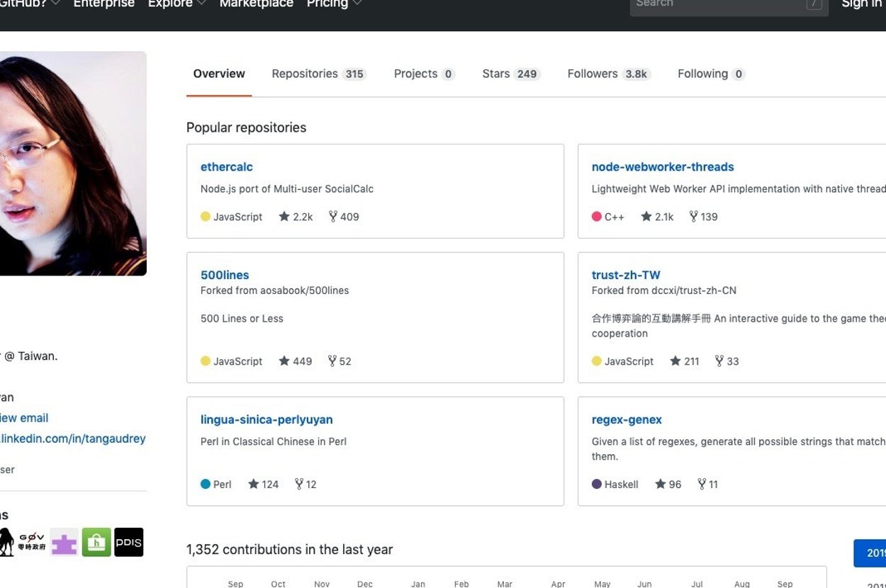
Task: Click the Sign in link
Action: point(862,4)
